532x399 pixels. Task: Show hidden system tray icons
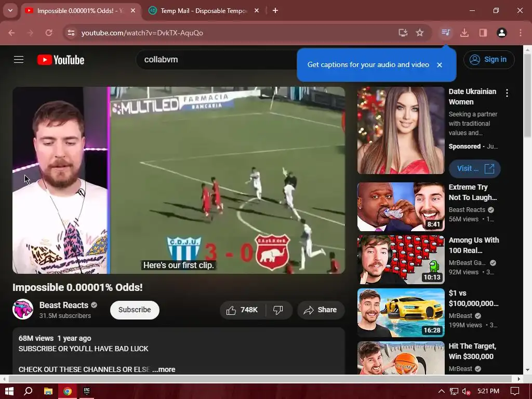442,391
